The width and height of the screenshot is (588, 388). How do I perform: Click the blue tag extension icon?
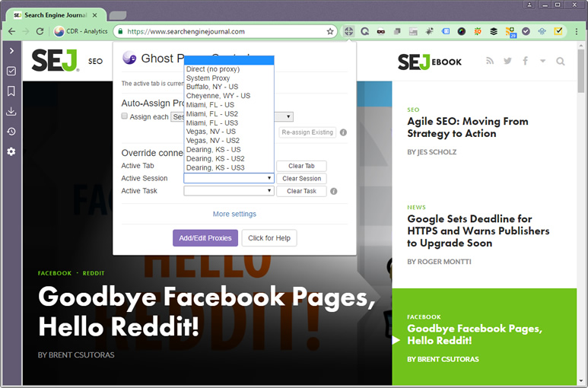click(446, 31)
